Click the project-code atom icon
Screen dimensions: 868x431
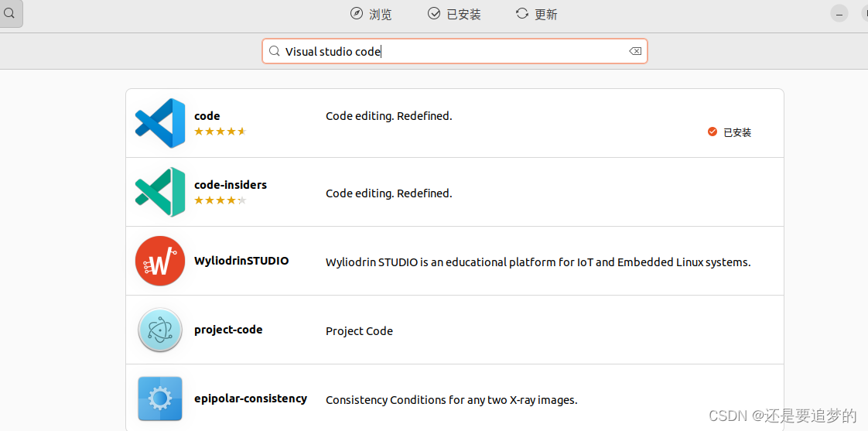(x=160, y=330)
